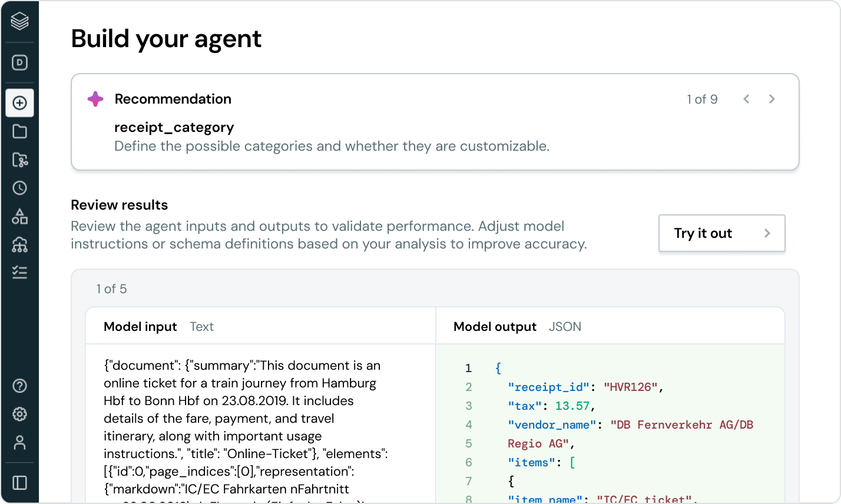
Task: Open the help question mark icon
Action: click(x=19, y=386)
